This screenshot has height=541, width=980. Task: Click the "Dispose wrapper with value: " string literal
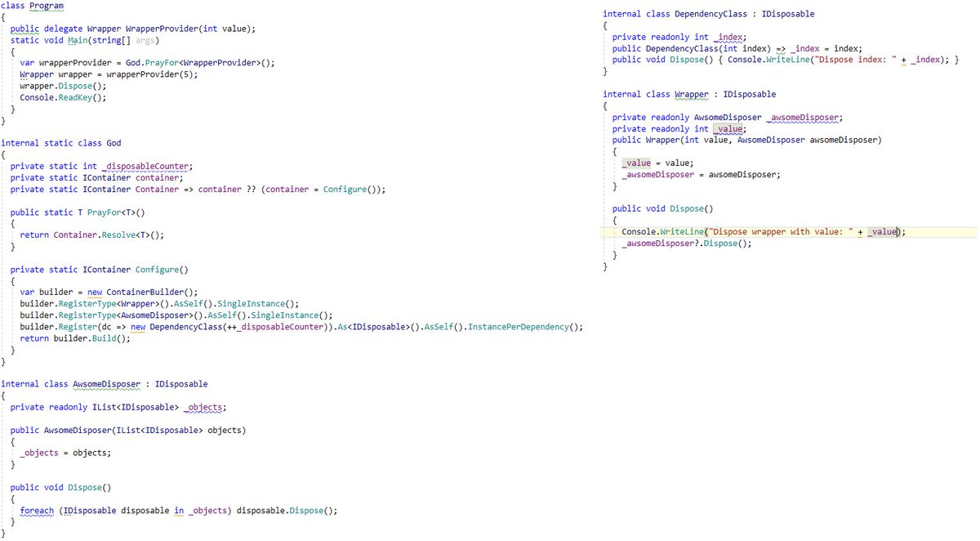[x=782, y=231]
